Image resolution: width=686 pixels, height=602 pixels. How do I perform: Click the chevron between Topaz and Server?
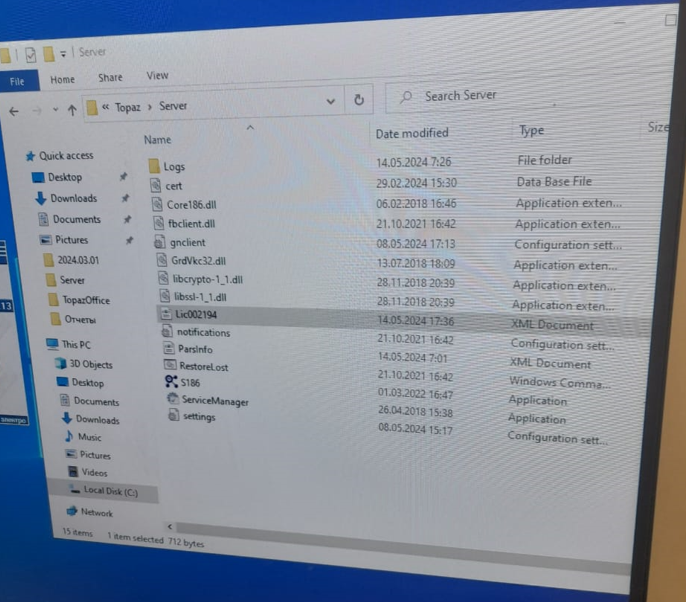[149, 107]
